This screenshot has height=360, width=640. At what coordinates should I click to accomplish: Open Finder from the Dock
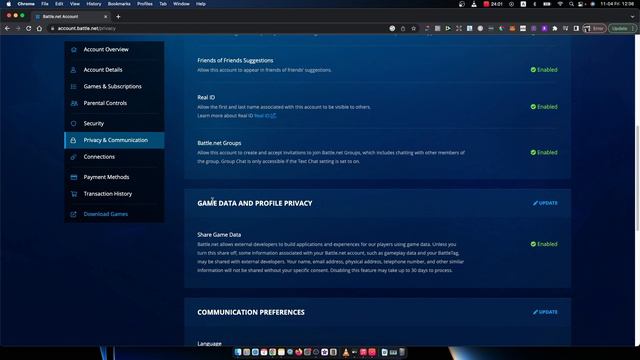pyautogui.click(x=238, y=352)
